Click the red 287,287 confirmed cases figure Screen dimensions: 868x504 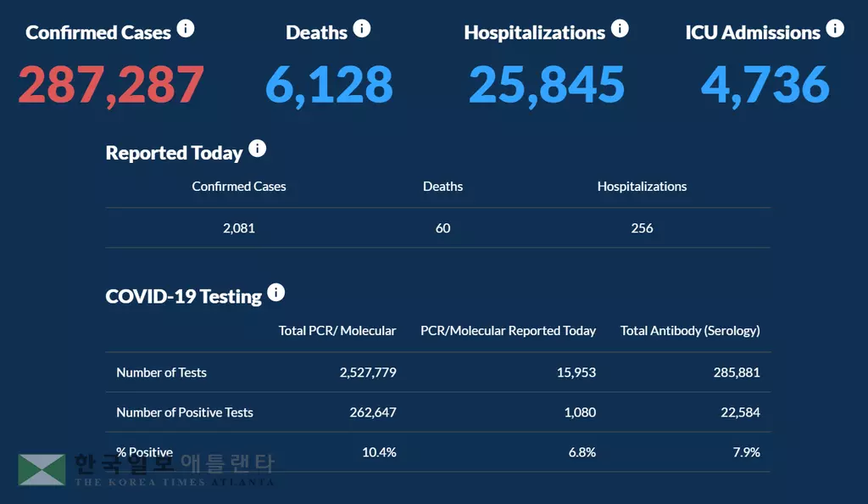tap(111, 85)
